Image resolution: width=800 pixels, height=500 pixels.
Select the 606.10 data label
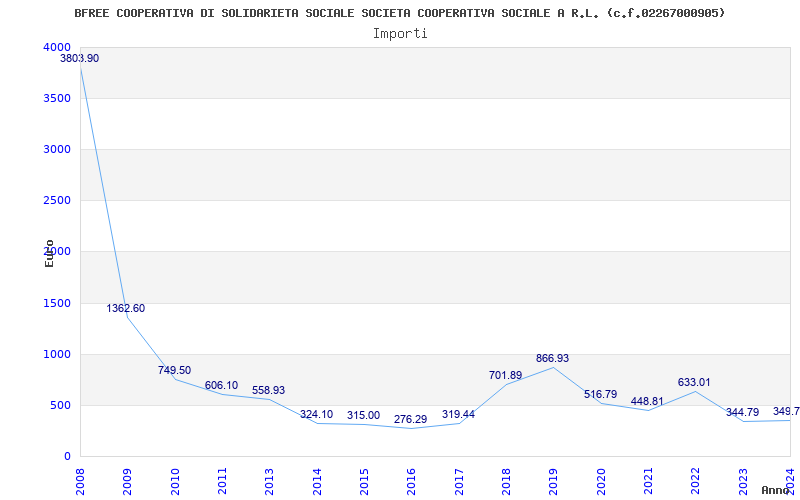point(221,386)
